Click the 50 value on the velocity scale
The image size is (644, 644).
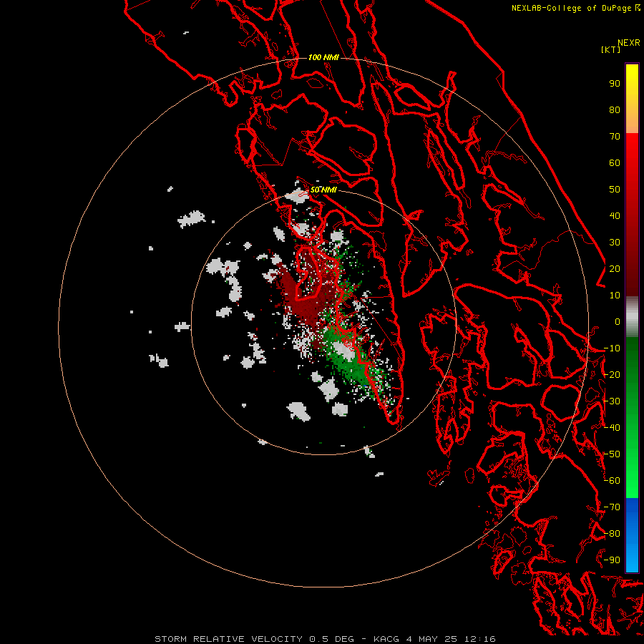pyautogui.click(x=615, y=190)
